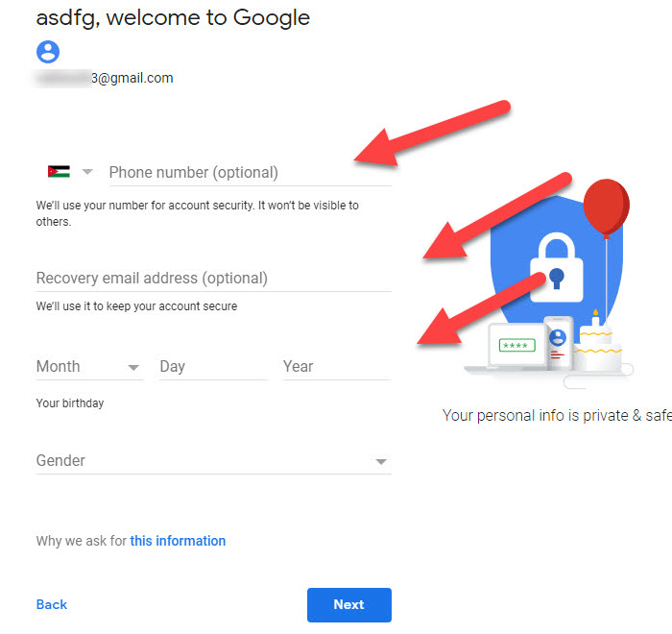The width and height of the screenshot is (672, 634).
Task: Click the red balloon in the illustration
Action: click(606, 207)
